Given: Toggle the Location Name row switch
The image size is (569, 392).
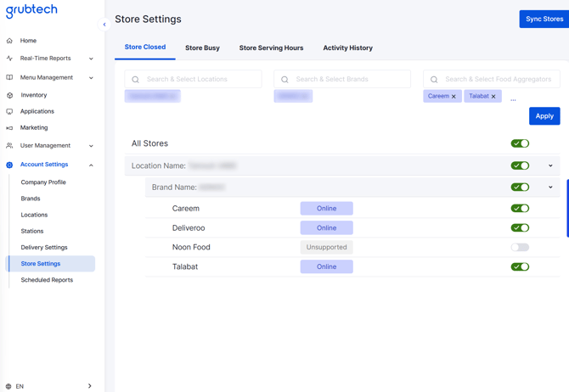Looking at the screenshot, I should click(x=520, y=165).
